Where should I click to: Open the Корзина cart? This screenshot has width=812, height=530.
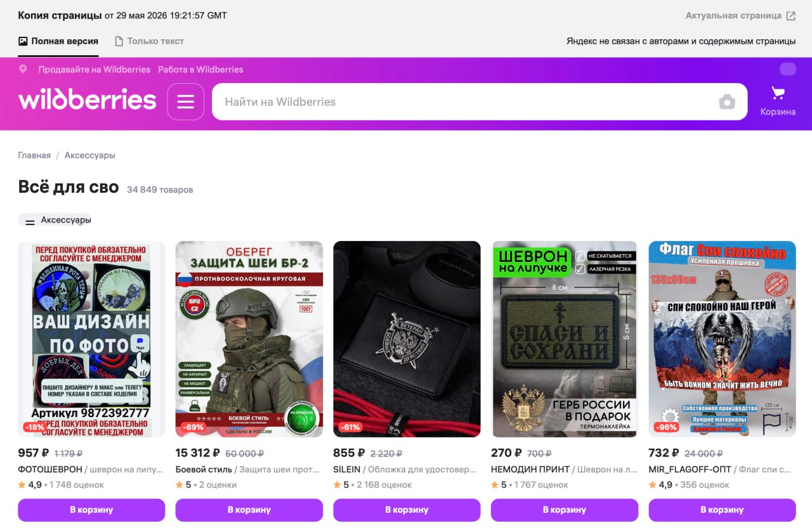tap(778, 101)
